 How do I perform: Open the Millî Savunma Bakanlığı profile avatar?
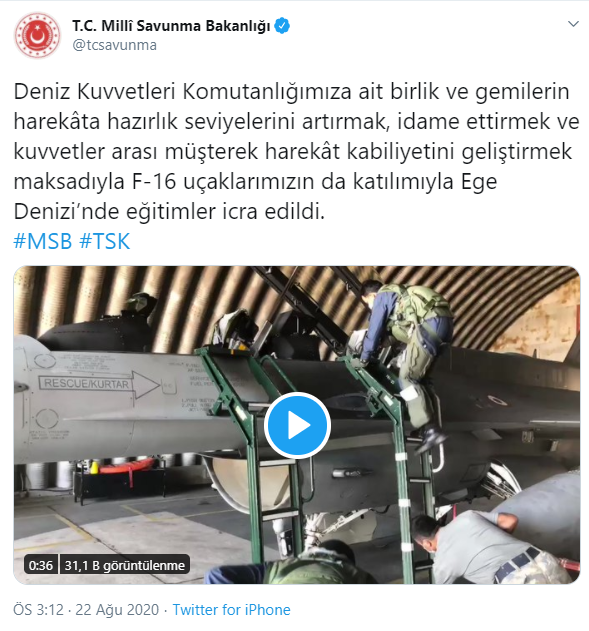click(37, 35)
